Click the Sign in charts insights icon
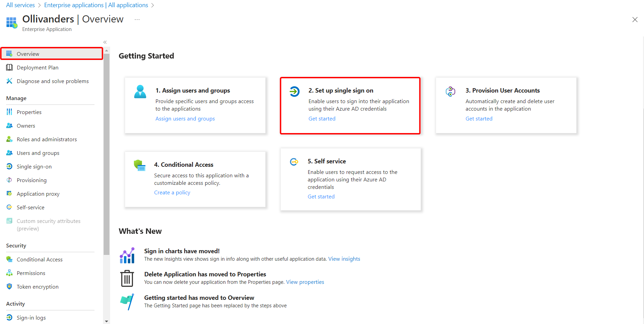Viewport: 644px width, 324px height. 127,255
